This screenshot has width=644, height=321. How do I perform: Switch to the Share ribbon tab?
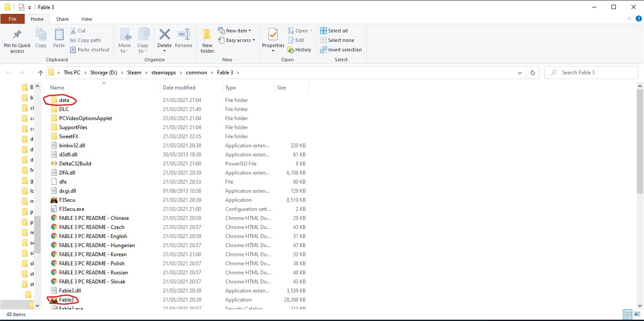(62, 19)
